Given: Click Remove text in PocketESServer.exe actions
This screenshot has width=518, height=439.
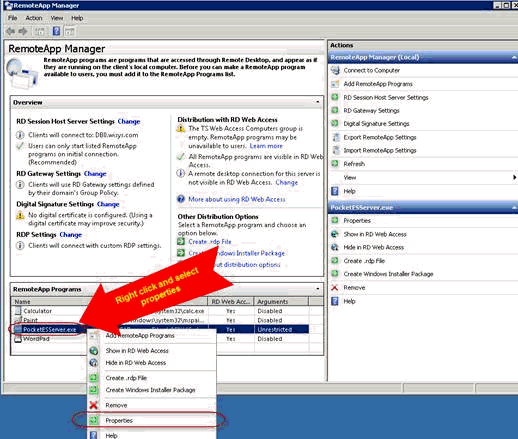Looking at the screenshot, I should tap(354, 287).
